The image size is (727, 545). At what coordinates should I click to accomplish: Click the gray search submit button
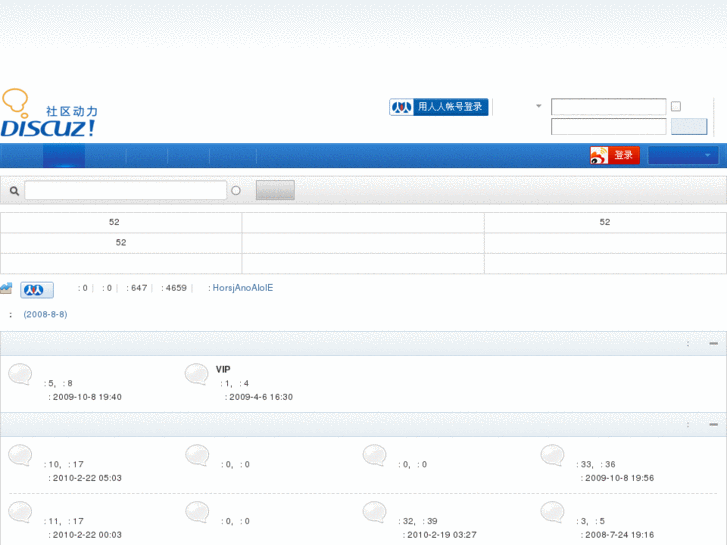tap(275, 191)
